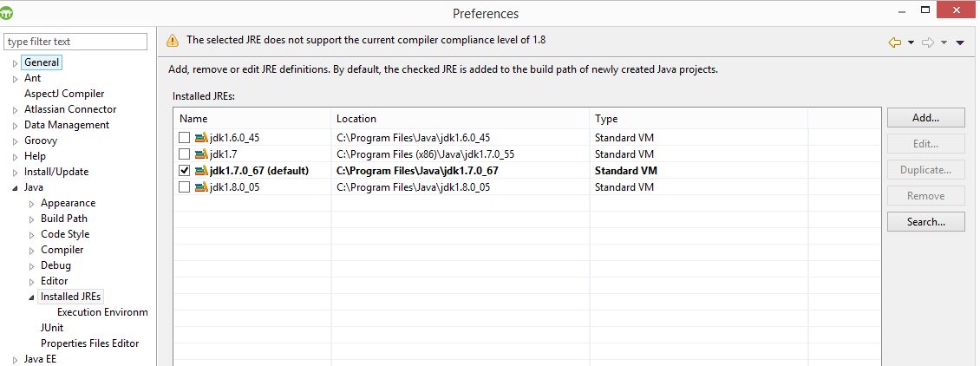Close the Preferences window
Screen dimensions: 980x366
(957, 10)
